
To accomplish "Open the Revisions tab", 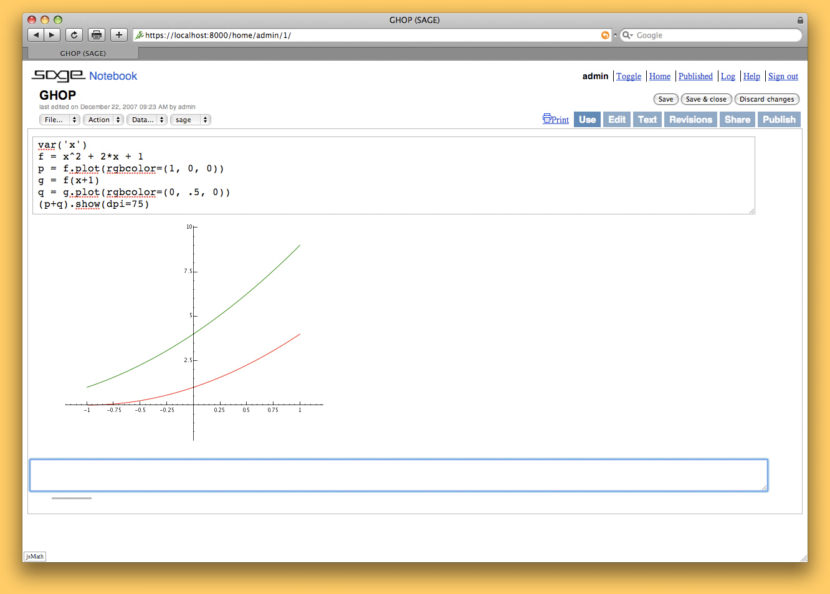I will point(690,120).
